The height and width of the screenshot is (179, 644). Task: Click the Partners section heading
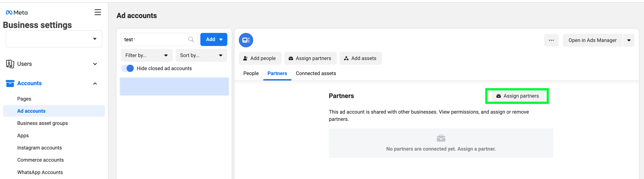click(341, 96)
